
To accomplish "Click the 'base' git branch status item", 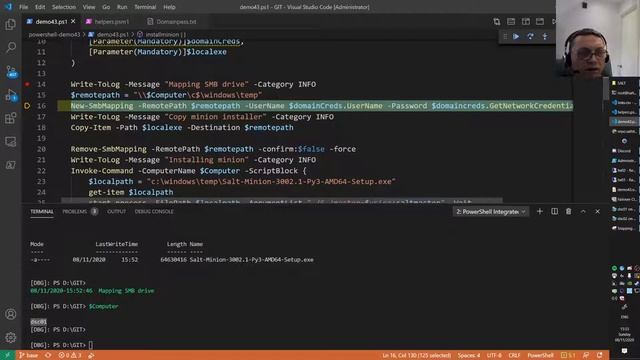I will point(29,355).
